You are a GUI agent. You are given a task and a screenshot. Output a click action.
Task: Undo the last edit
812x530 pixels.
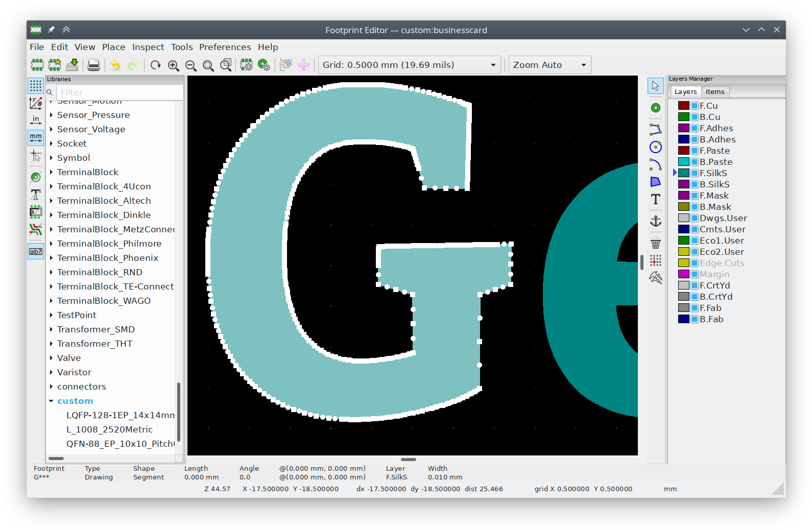[x=115, y=65]
